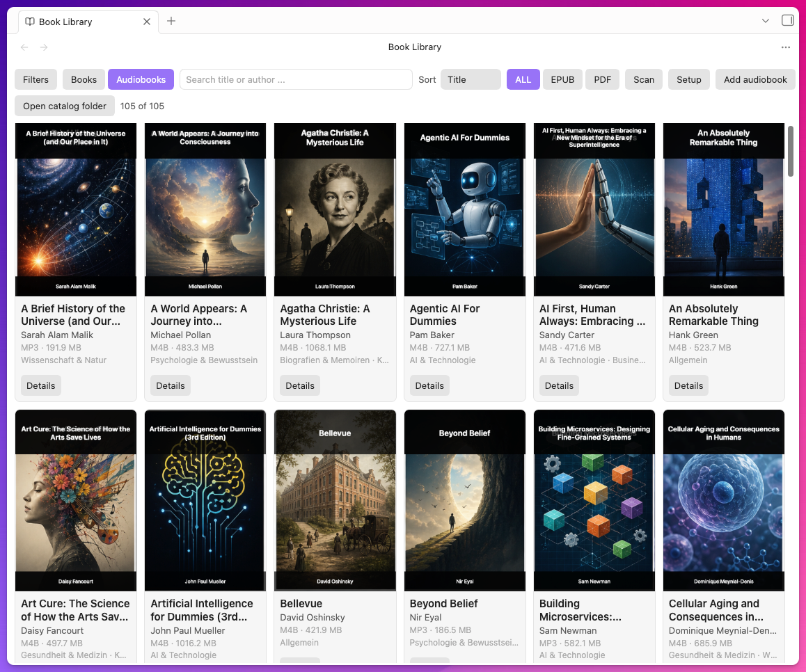Open the Sort by Title dropdown
Image resolution: width=806 pixels, height=672 pixels.
tap(471, 79)
